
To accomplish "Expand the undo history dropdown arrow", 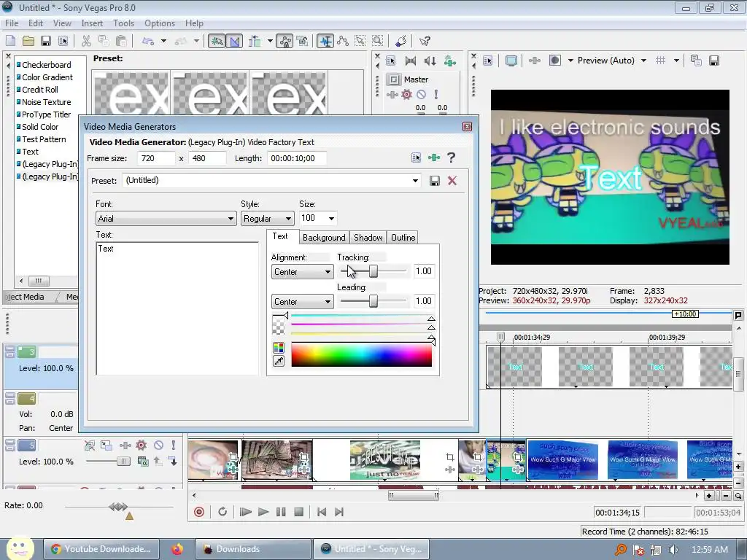I will [x=163, y=41].
